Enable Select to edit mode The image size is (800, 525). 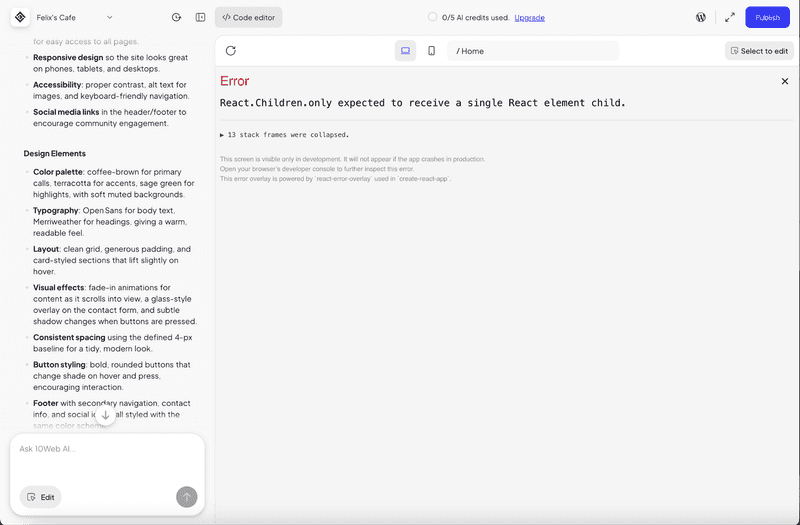(x=759, y=51)
